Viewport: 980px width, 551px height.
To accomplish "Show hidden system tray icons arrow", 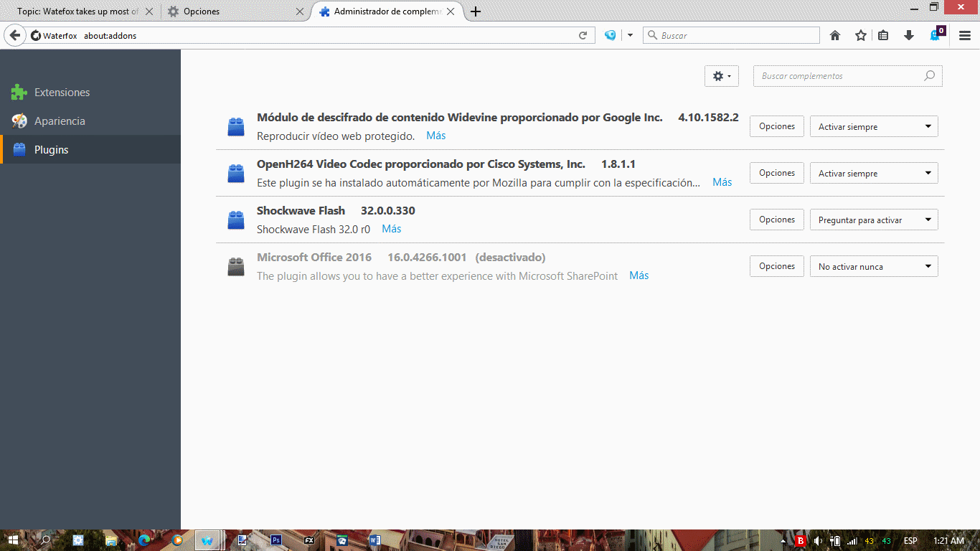I will tap(783, 540).
